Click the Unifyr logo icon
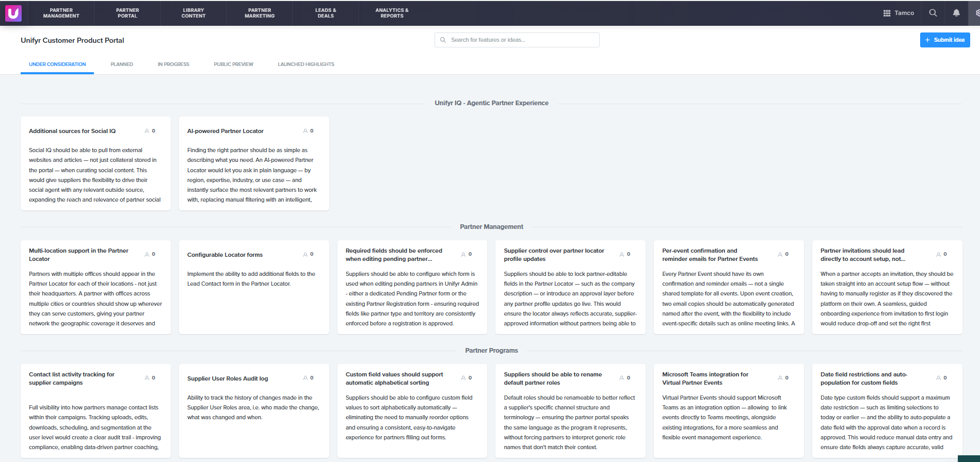Image resolution: width=980 pixels, height=462 pixels. 13,13
